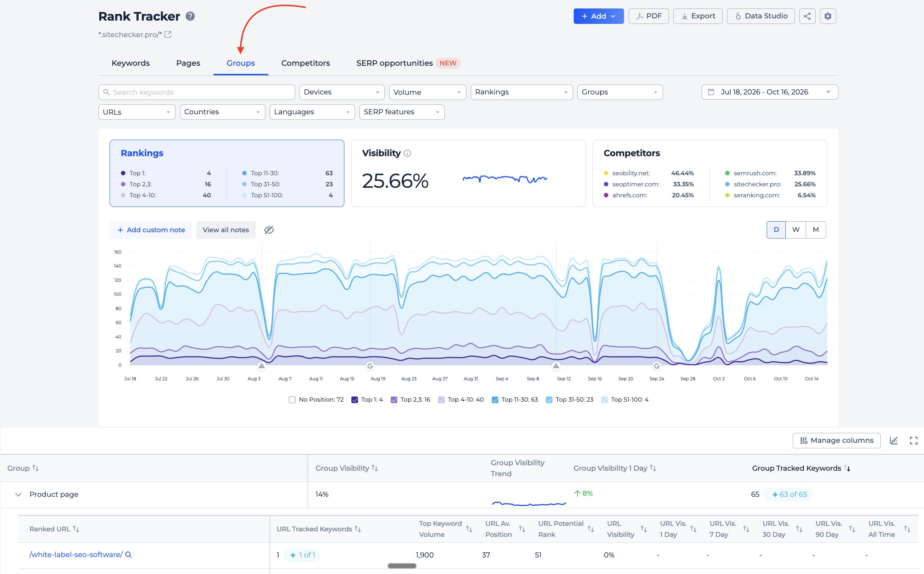The image size is (924, 574).
Task: Click horizontal scrollbar thumb at table bottom
Action: 402,566
